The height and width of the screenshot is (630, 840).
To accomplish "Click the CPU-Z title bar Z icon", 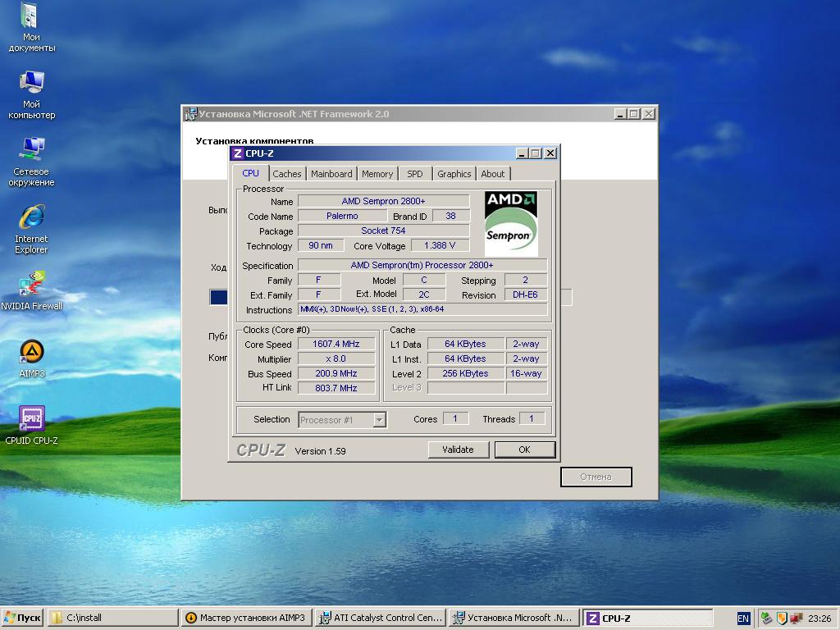I will pos(238,153).
